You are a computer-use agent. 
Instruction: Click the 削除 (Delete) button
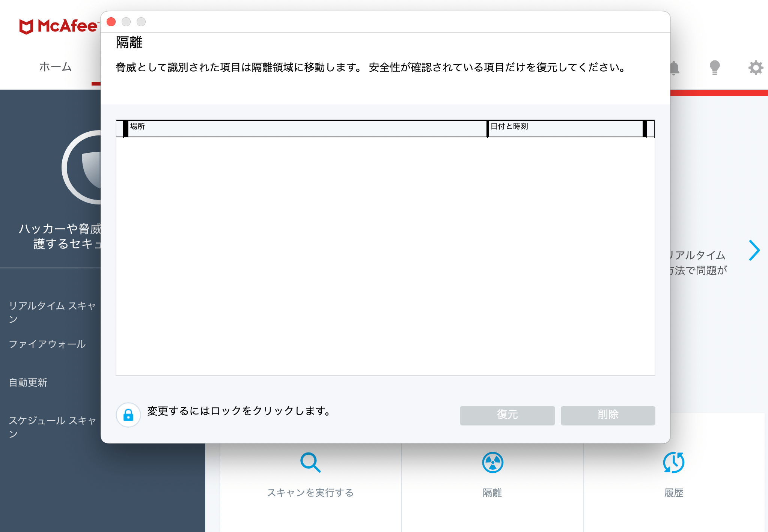point(607,415)
